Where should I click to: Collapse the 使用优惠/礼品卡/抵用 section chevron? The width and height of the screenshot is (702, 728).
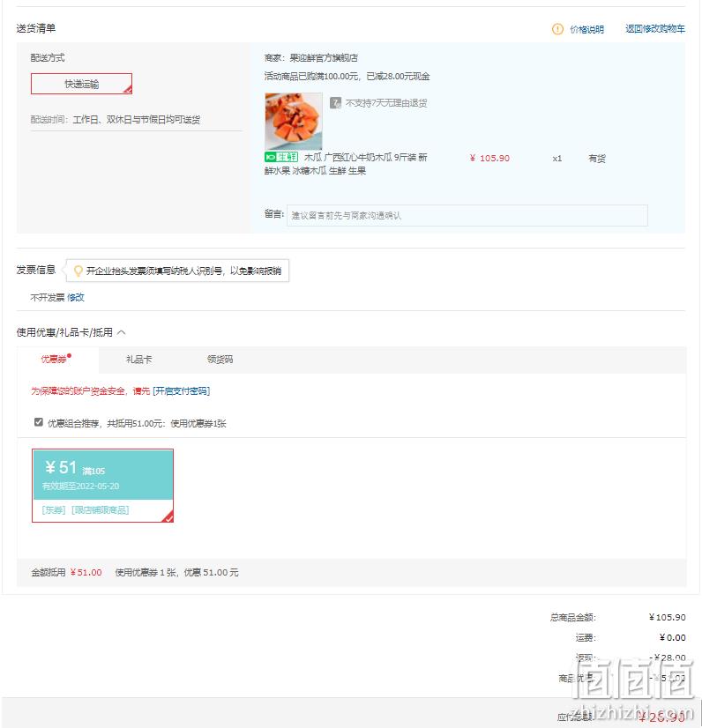pyautogui.click(x=122, y=332)
